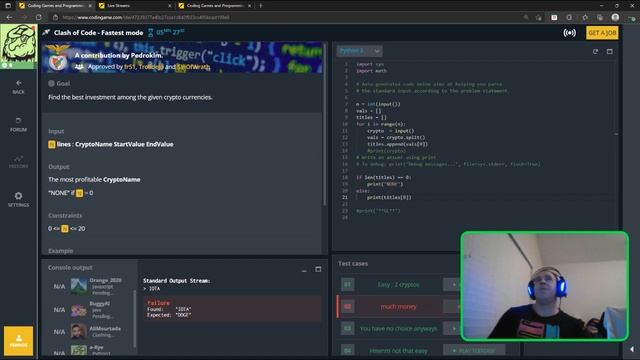This screenshot has height=360, width=640.
Task: Select test case 04 Hmmm not that easy
Action: pos(398,351)
